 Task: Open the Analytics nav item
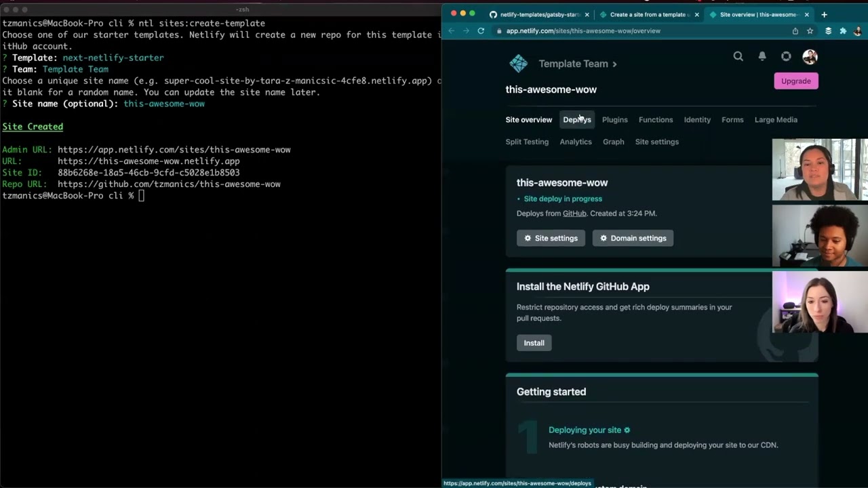pyautogui.click(x=576, y=142)
